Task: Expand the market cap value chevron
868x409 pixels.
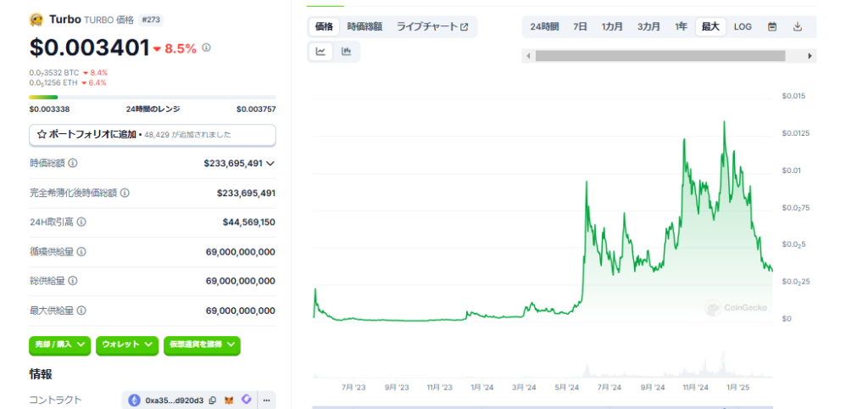Action: pyautogui.click(x=270, y=163)
